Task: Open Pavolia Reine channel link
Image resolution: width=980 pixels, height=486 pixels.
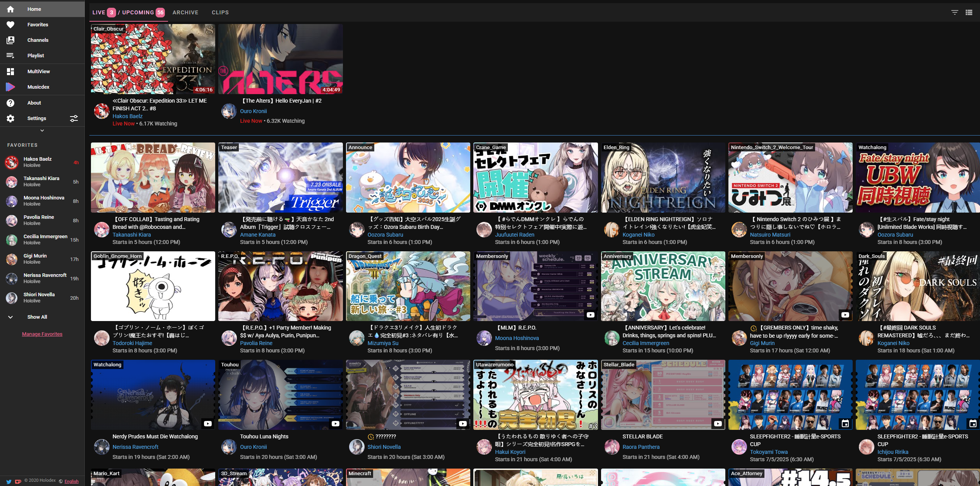Action: point(256,343)
